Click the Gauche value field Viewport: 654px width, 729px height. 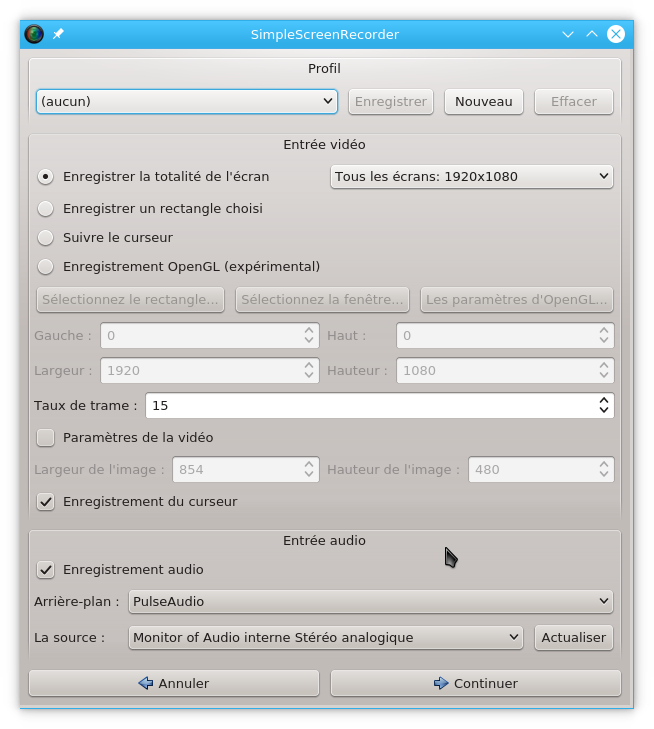click(x=210, y=336)
